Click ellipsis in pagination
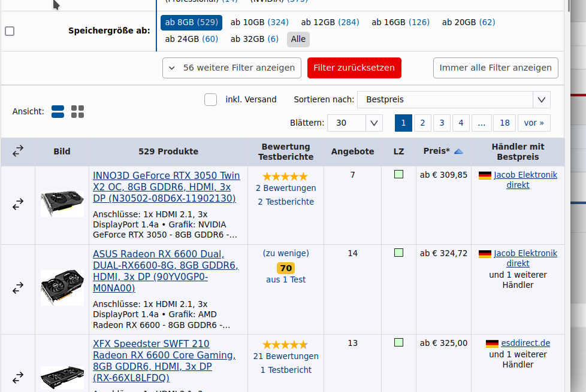Viewport: 586px width, 392px height. pyautogui.click(x=481, y=123)
